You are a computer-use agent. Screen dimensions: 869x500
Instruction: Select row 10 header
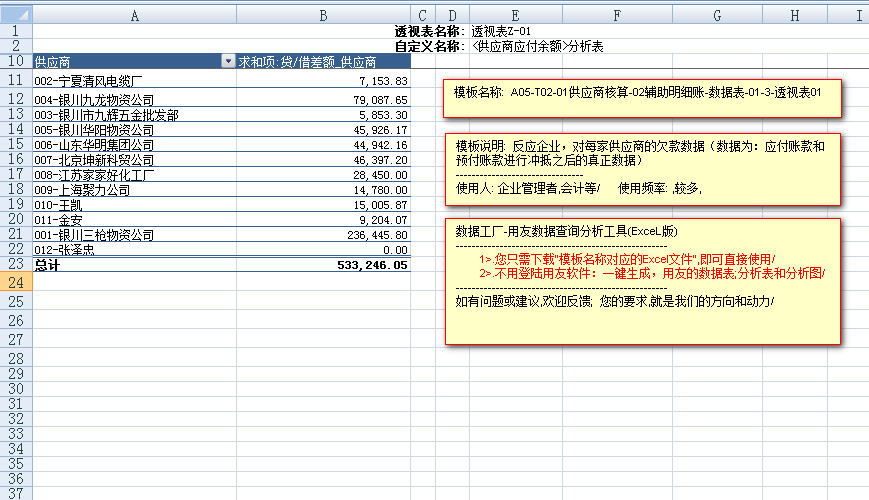(15, 62)
